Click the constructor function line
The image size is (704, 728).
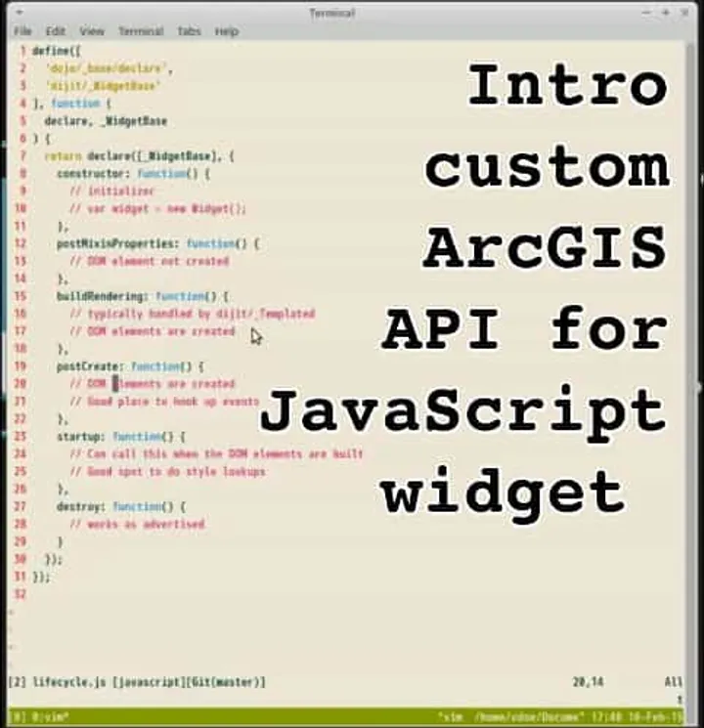tap(133, 174)
